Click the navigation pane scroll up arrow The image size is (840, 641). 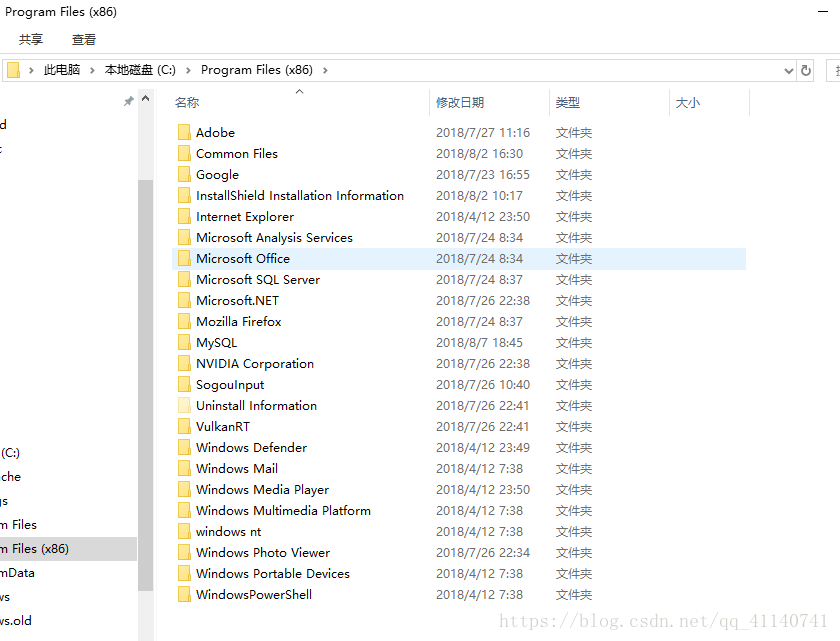tap(146, 99)
